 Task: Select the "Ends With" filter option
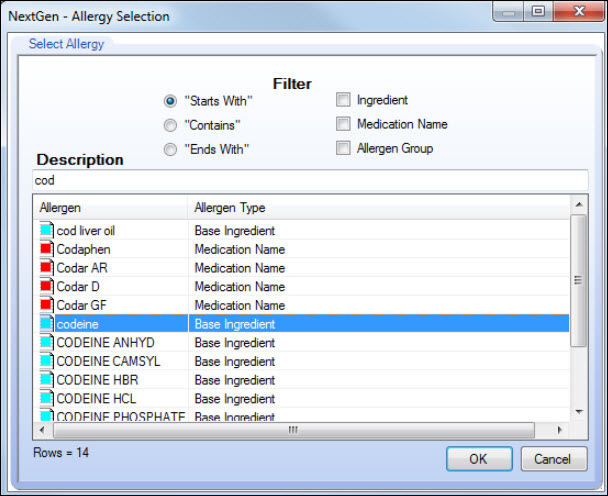click(x=170, y=149)
